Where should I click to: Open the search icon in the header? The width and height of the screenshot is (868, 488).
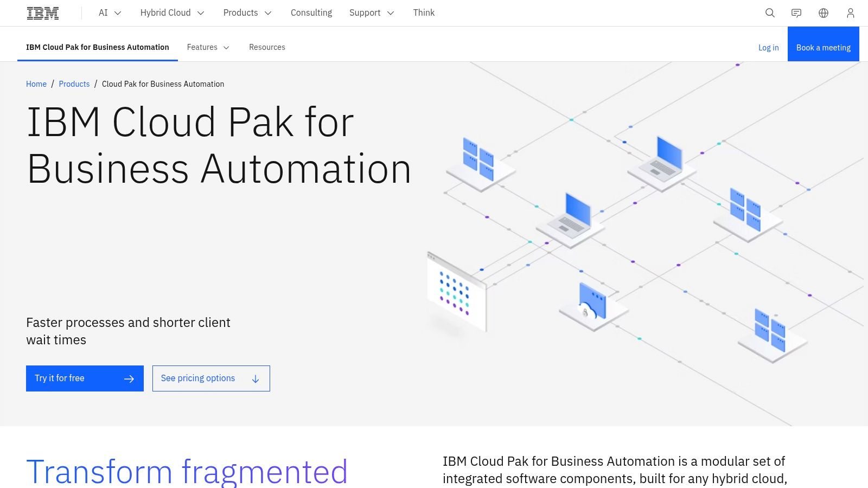tap(770, 12)
